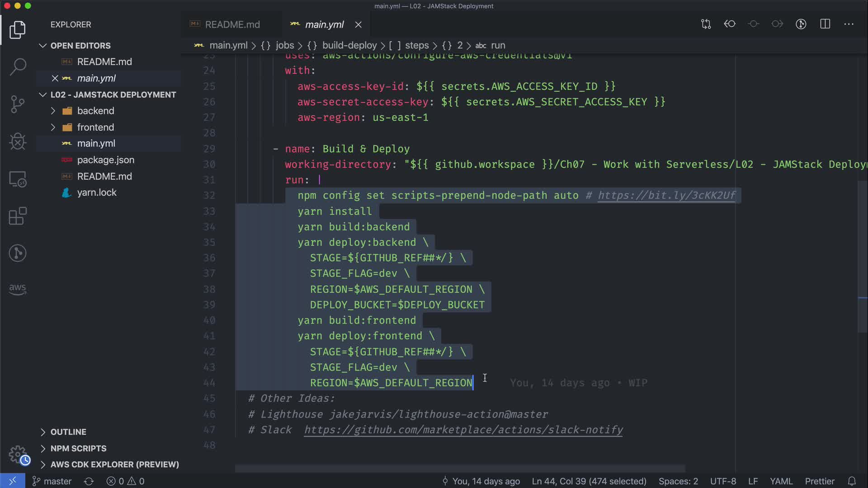This screenshot has width=868, height=488.
Task: Click the horizontal scrollbar under the editor
Action: tap(460, 469)
